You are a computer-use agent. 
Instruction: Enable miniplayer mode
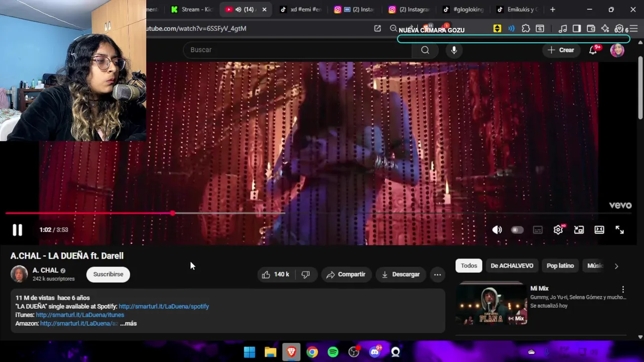[x=579, y=230]
